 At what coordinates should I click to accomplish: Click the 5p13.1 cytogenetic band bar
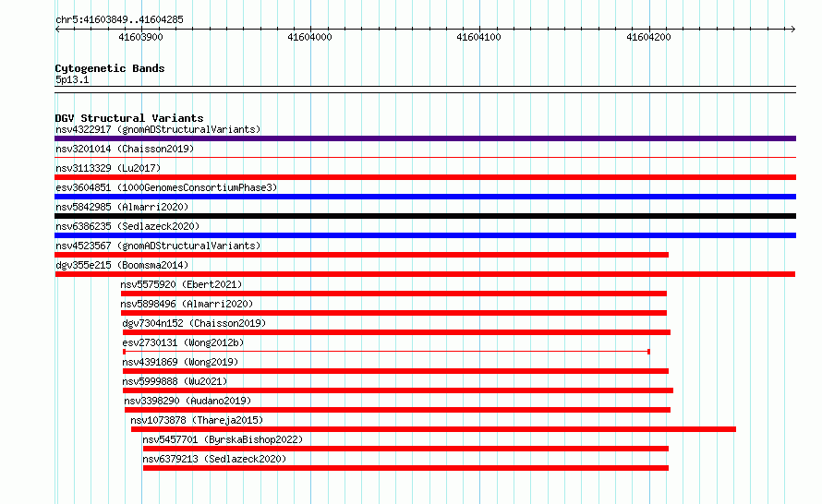(x=425, y=90)
